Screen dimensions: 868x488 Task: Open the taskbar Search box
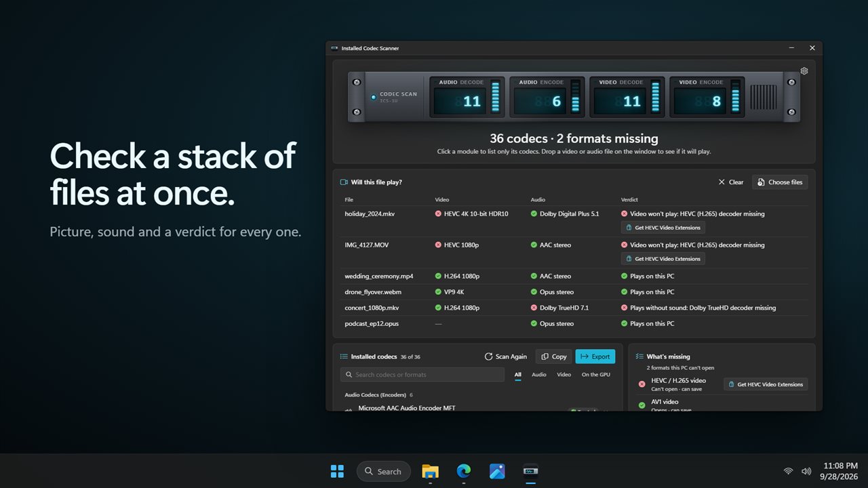384,472
